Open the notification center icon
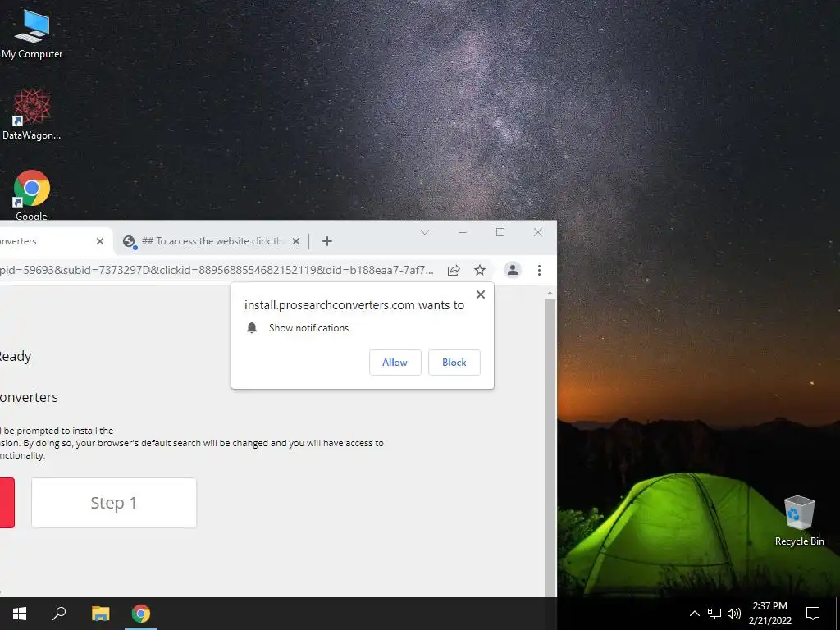This screenshot has width=840, height=630. click(813, 614)
